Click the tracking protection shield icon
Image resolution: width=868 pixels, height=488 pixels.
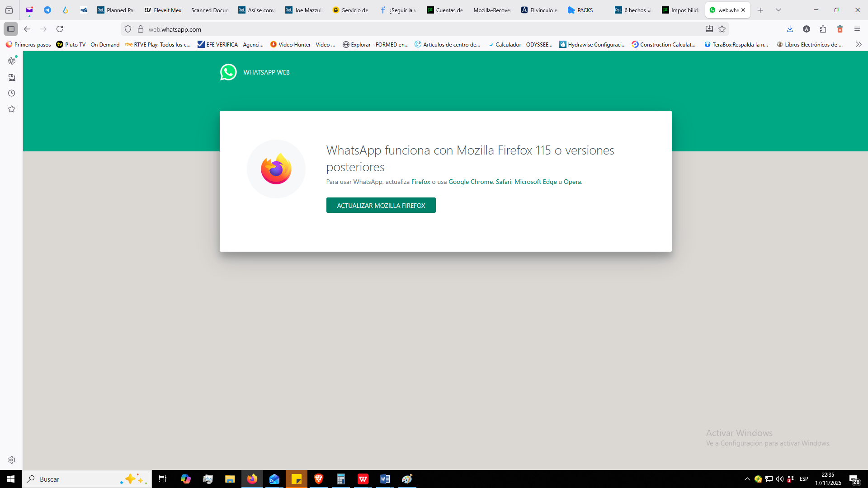click(x=128, y=29)
